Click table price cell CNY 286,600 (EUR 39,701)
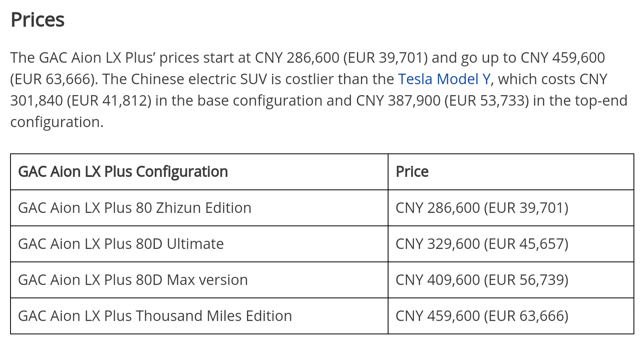The width and height of the screenshot is (644, 355). click(x=482, y=208)
